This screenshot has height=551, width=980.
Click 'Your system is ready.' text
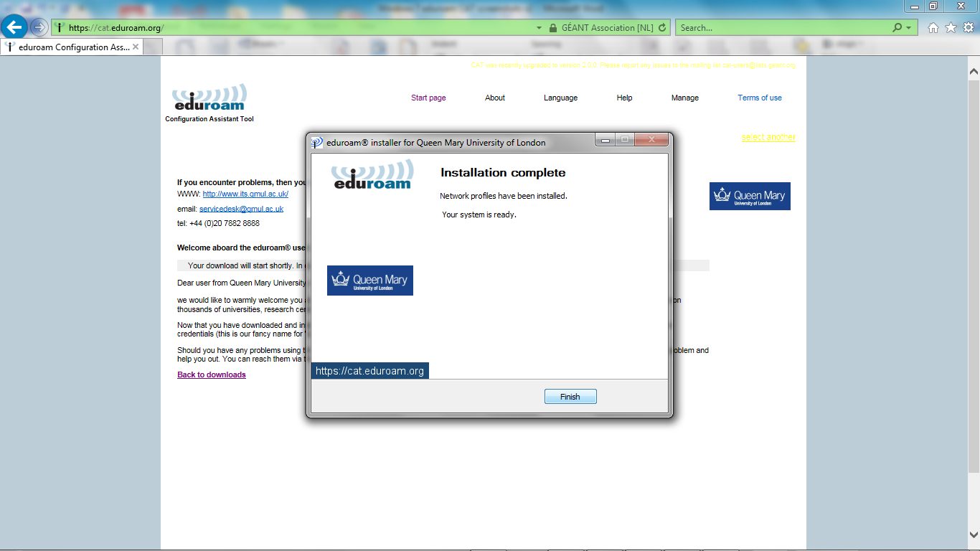coord(479,215)
